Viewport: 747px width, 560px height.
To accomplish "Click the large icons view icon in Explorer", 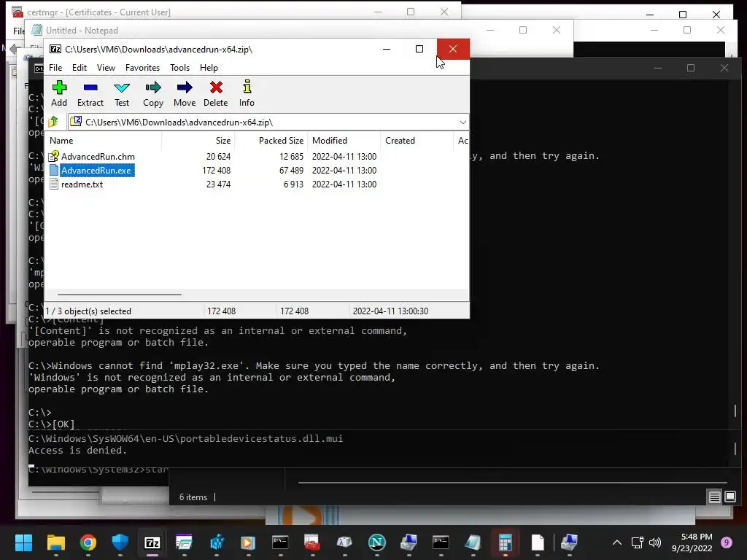I will [729, 497].
